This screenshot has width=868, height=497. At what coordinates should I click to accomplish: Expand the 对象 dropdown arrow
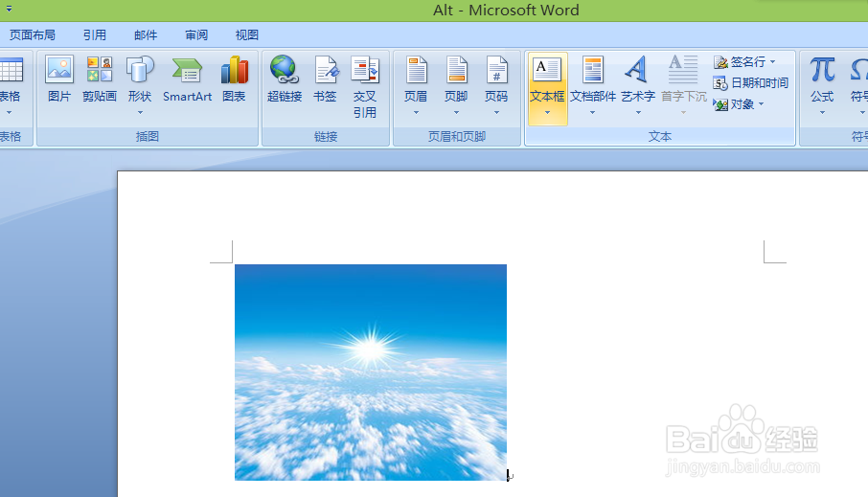tap(761, 104)
